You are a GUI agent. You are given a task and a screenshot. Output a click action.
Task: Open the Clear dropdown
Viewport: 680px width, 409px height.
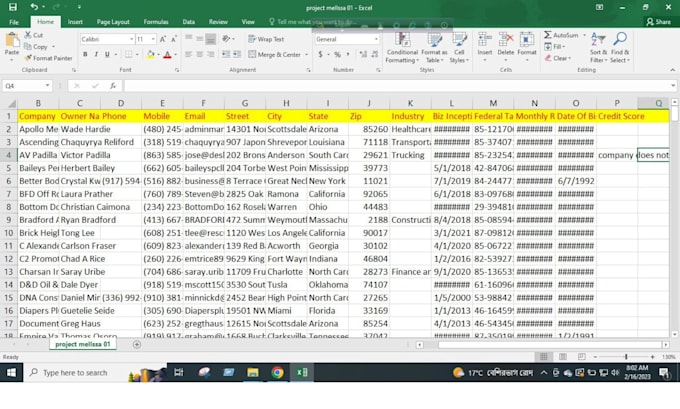[x=558, y=58]
